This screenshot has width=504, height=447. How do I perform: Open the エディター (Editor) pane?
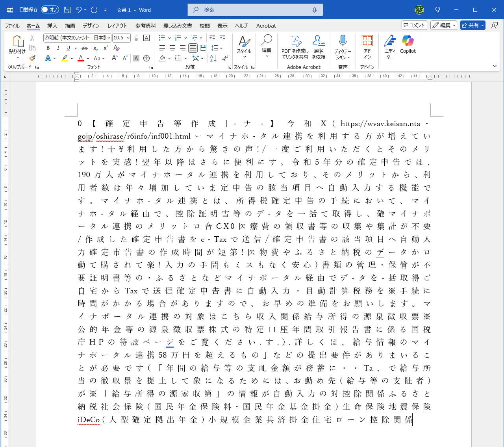pos(389,47)
